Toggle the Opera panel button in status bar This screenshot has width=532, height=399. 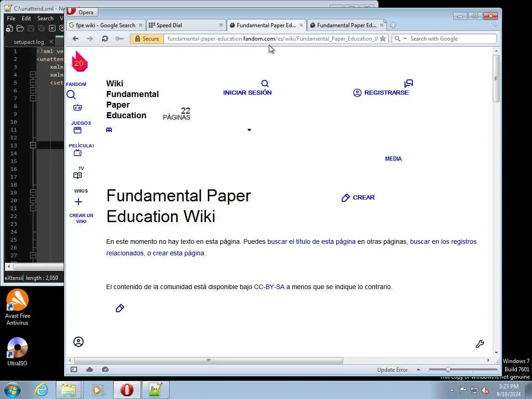coord(73,369)
